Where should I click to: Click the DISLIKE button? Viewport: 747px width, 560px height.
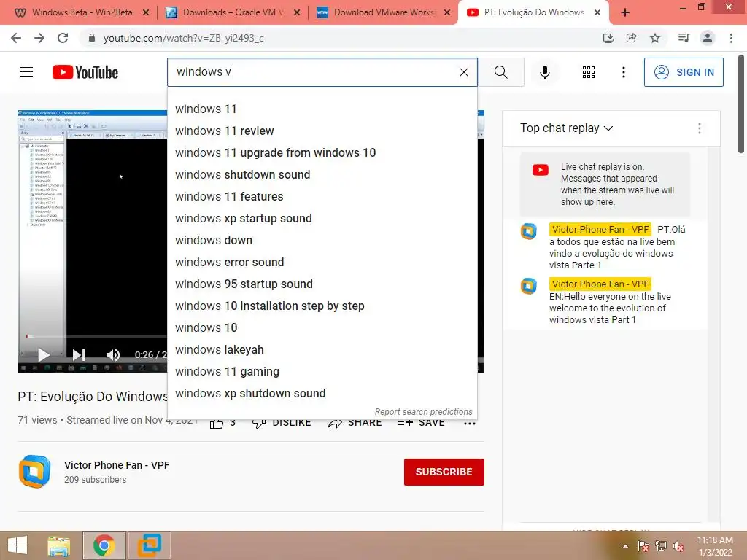[x=281, y=423]
